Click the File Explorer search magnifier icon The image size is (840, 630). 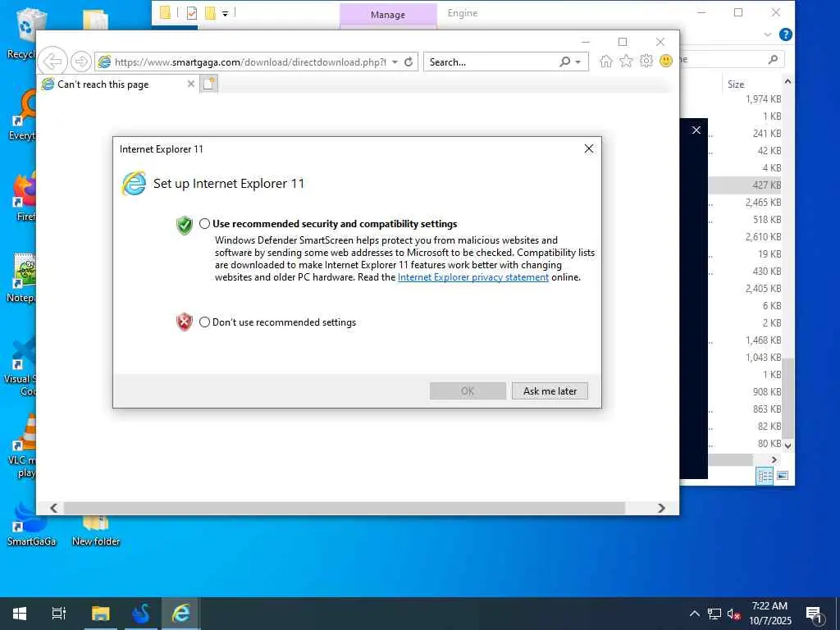click(x=773, y=59)
